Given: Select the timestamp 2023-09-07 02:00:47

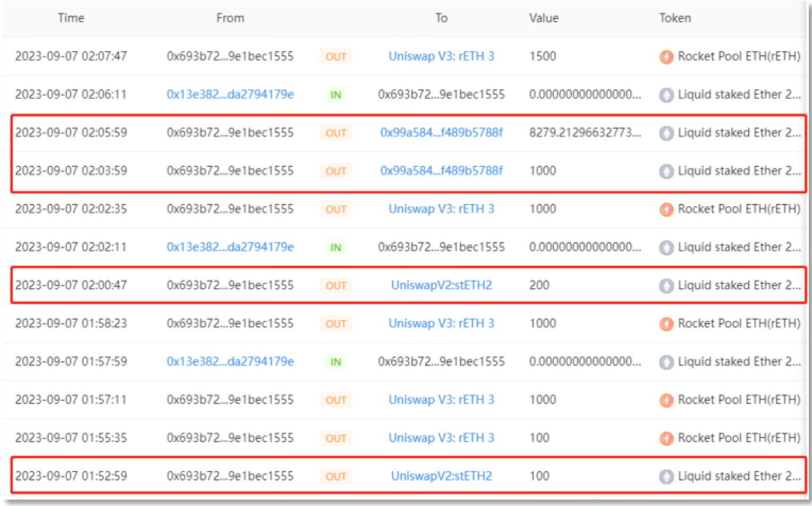Looking at the screenshot, I should [71, 285].
